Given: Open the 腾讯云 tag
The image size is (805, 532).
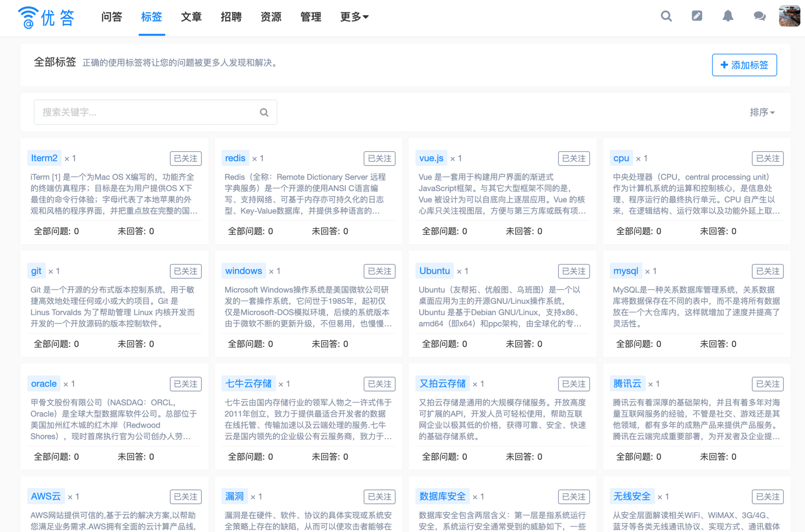Looking at the screenshot, I should (627, 384).
